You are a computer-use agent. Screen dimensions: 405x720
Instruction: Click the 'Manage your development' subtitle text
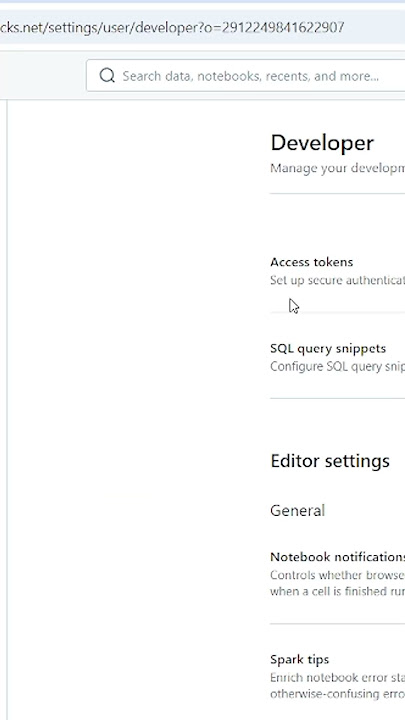pyautogui.click(x=338, y=168)
